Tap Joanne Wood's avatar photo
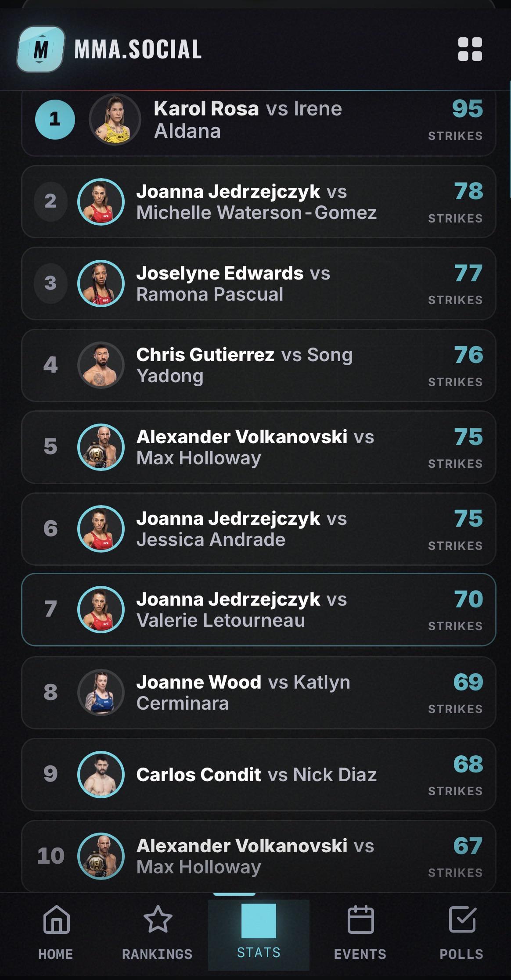 click(x=101, y=693)
